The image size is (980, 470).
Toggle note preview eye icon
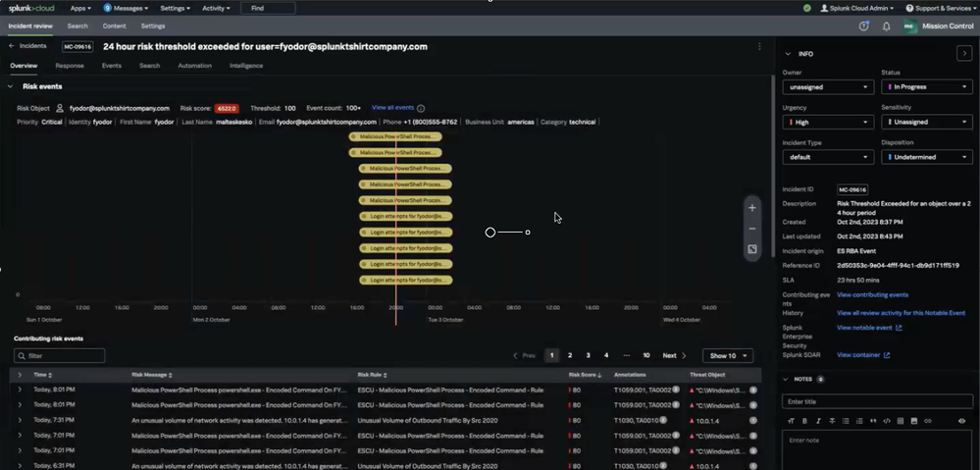click(961, 421)
